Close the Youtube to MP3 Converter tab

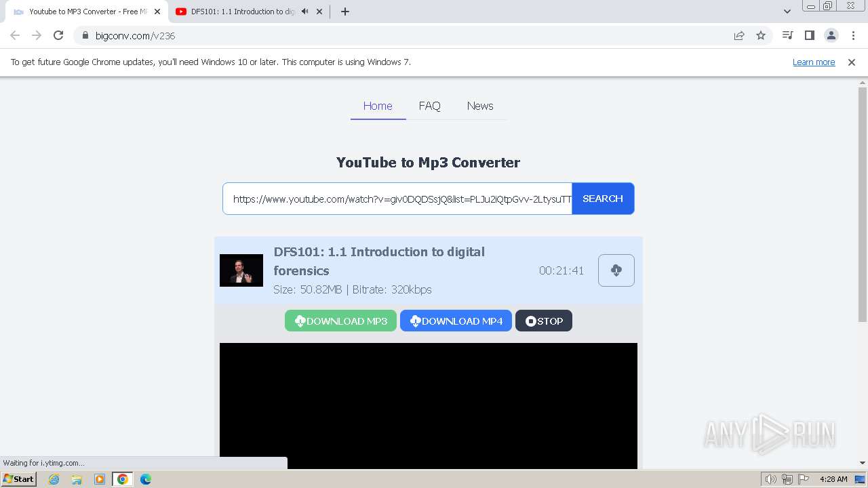tap(157, 12)
